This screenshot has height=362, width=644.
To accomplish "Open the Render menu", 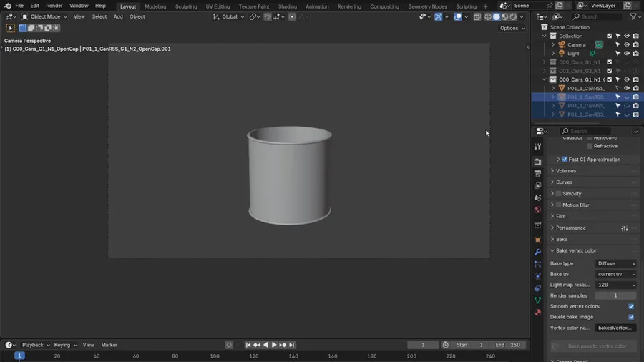I will 54,6.
